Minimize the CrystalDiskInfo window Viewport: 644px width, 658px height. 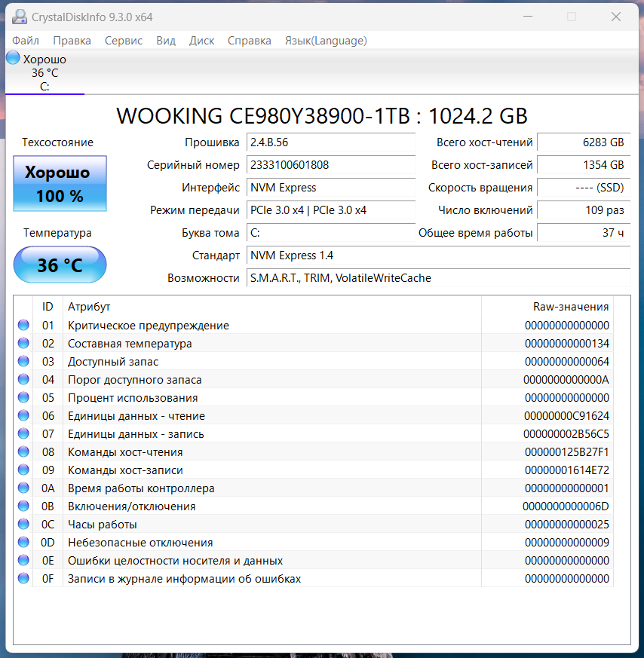[528, 17]
